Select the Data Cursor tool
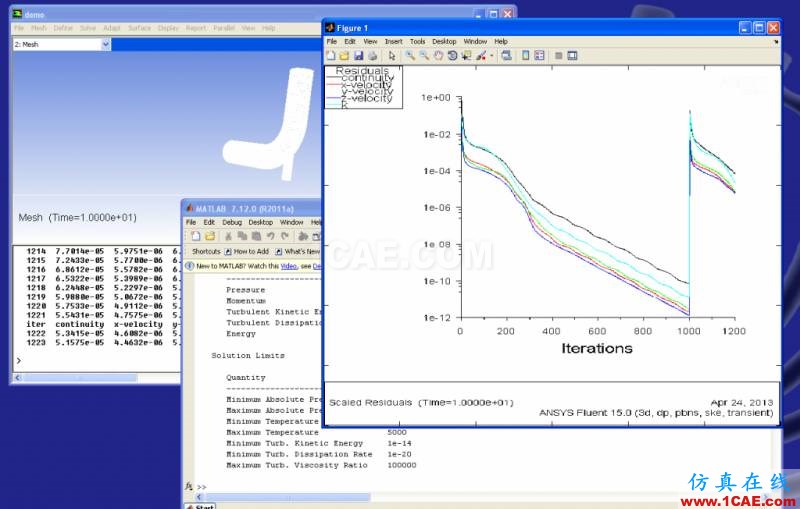The image size is (800, 509). coord(466,56)
